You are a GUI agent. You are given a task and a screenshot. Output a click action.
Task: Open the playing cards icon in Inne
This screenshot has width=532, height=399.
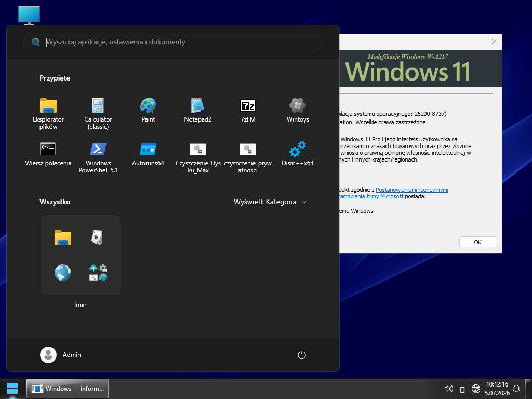(x=97, y=237)
